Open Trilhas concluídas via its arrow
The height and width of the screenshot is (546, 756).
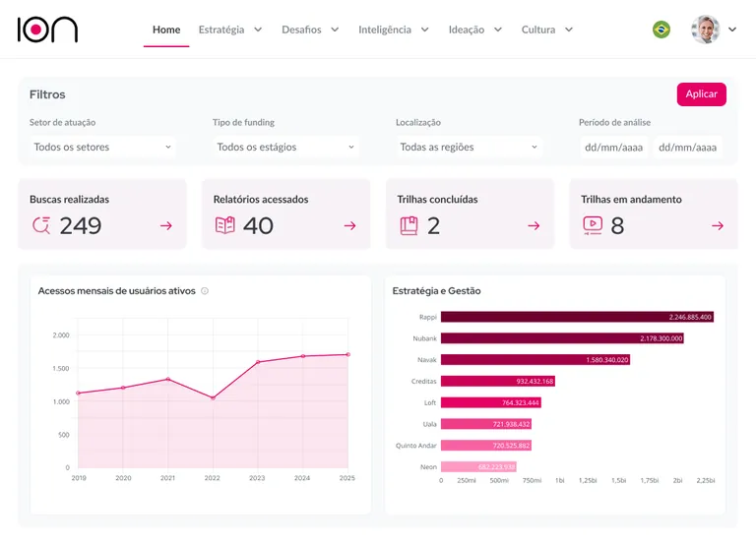click(534, 225)
